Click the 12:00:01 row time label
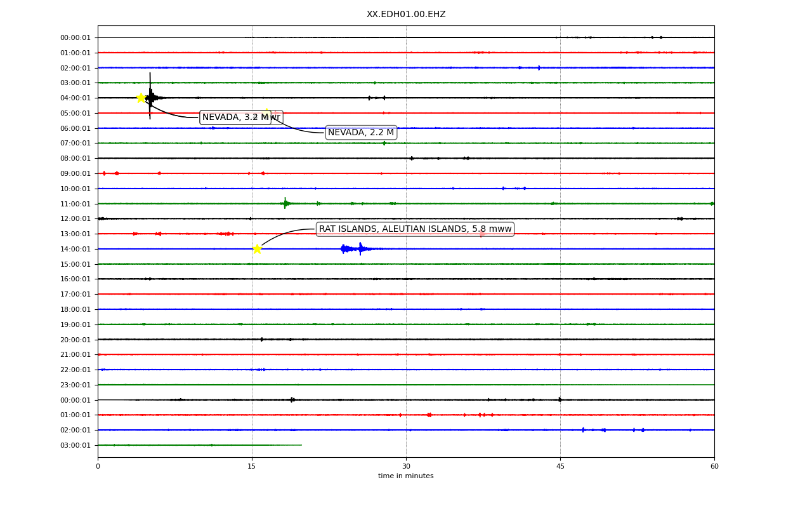 (75, 219)
